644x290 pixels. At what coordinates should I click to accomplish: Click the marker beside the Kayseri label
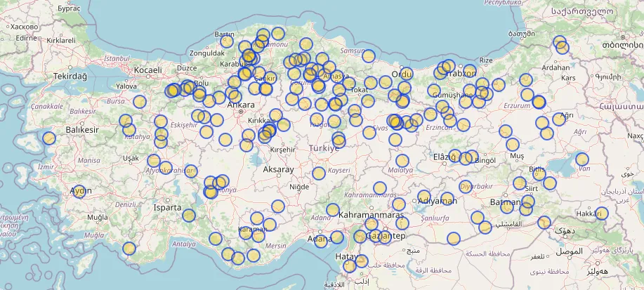(x=319, y=173)
